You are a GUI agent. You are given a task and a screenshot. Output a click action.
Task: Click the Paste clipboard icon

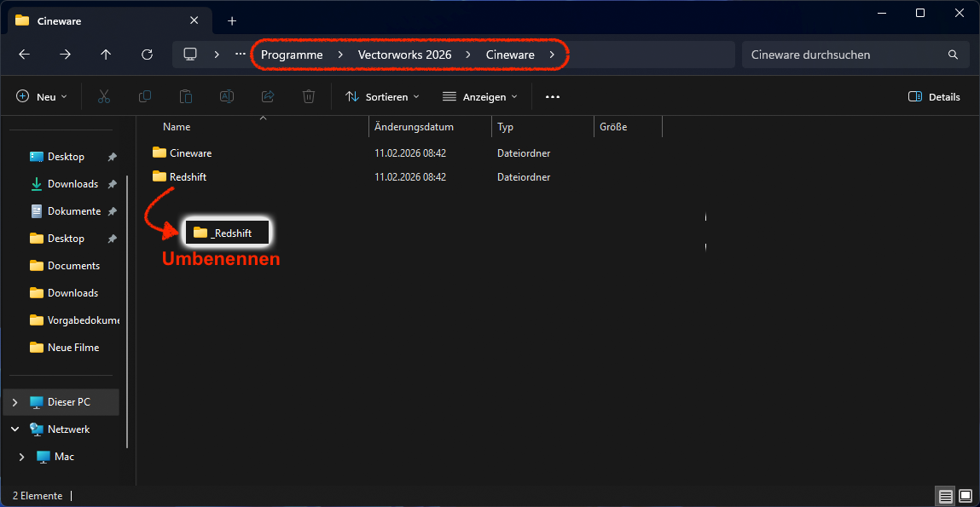[186, 97]
